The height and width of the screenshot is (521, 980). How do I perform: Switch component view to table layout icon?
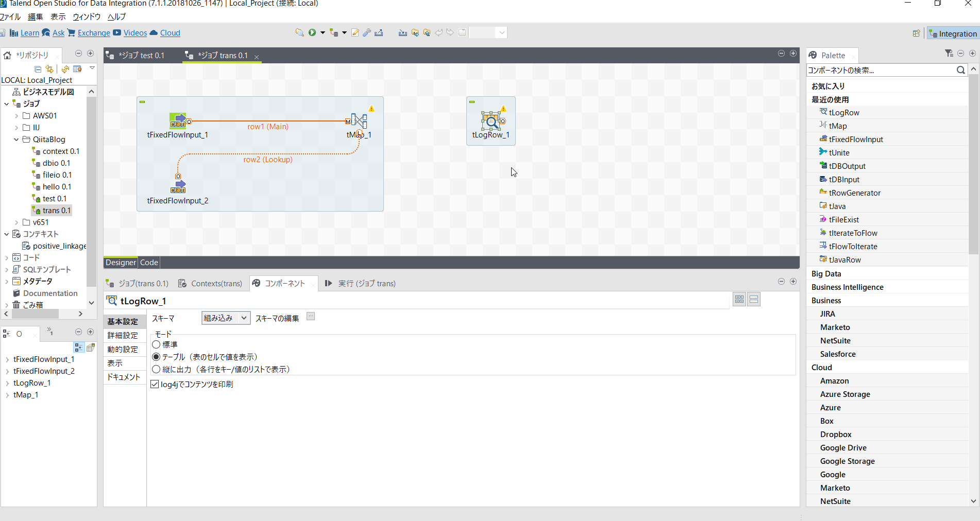point(739,299)
